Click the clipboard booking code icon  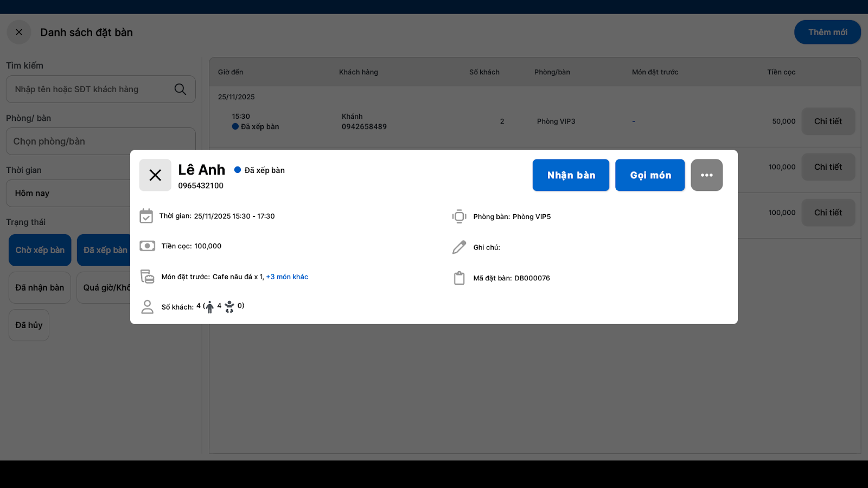459,278
